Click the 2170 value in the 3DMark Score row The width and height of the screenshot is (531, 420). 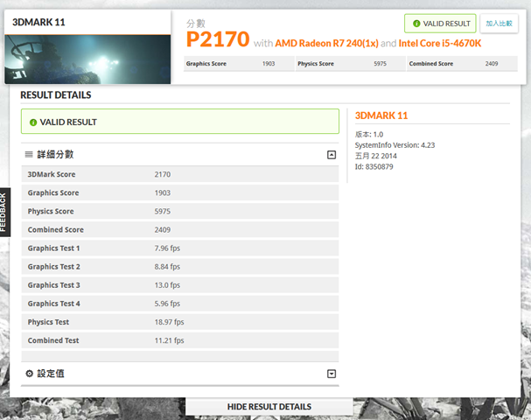point(163,174)
